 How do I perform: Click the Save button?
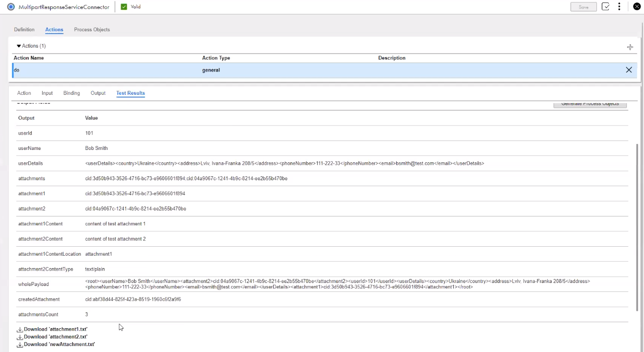[584, 7]
